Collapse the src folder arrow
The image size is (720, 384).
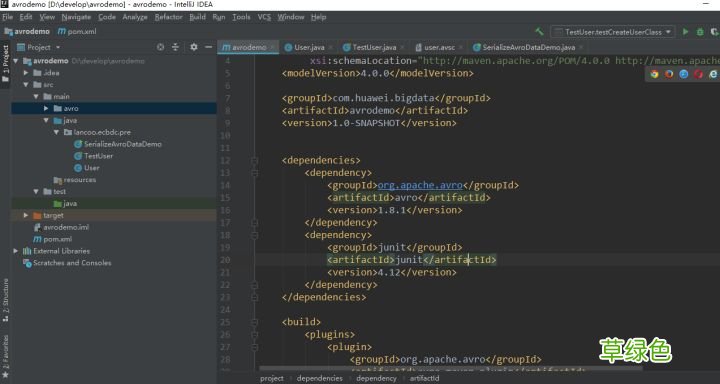click(x=26, y=85)
